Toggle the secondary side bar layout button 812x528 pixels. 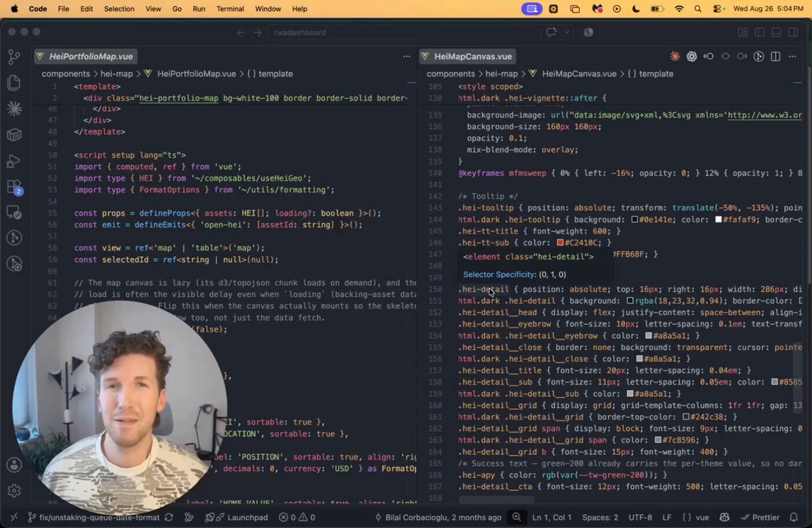[794, 32]
